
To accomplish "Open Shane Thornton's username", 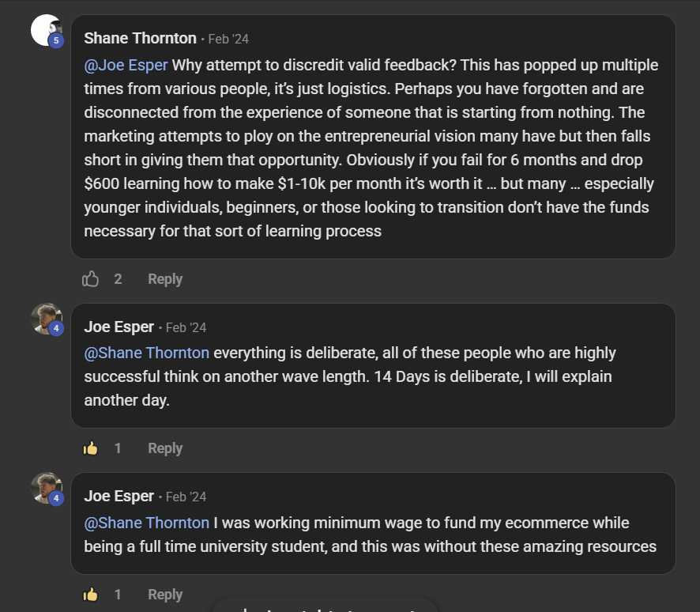I will pos(140,38).
